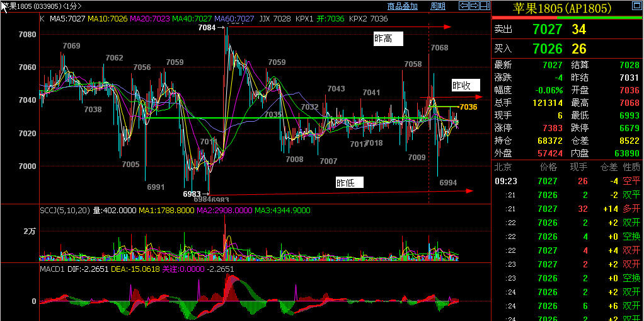Toggle the side panel layout icon
The image size is (644, 321).
[x=483, y=6]
